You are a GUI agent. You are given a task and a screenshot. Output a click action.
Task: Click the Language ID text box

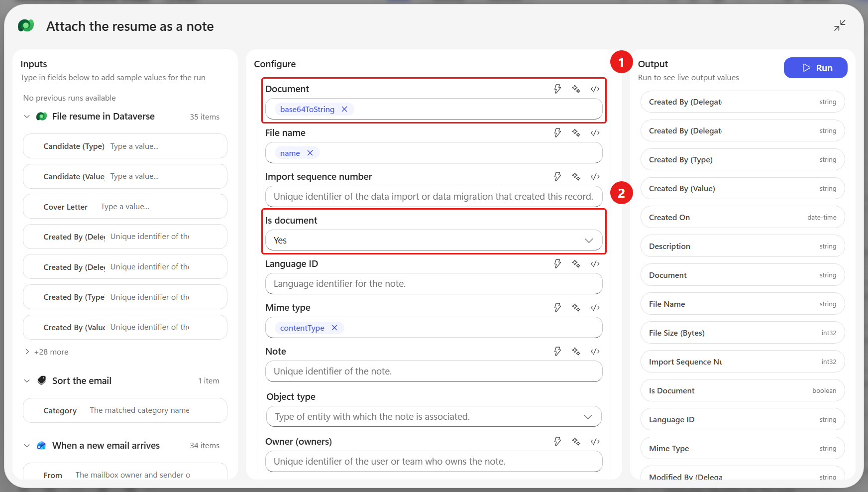[434, 283]
